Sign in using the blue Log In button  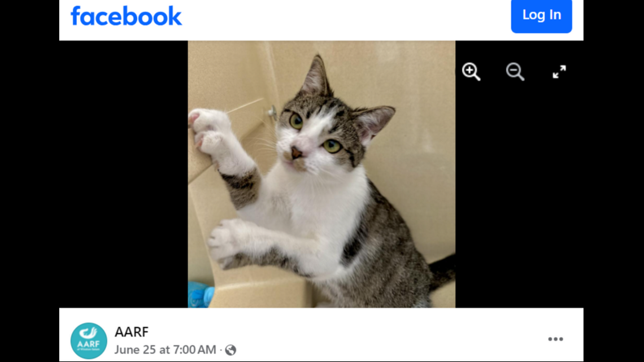tap(541, 16)
